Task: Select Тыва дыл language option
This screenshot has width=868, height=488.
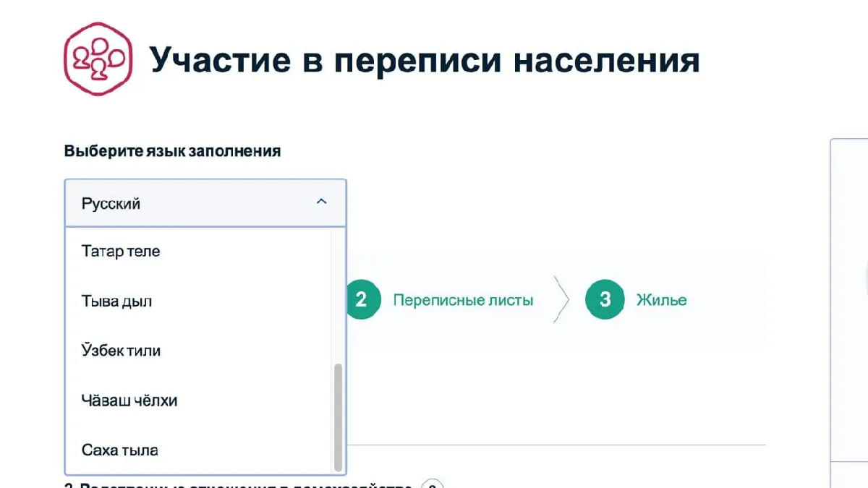Action: [198, 301]
